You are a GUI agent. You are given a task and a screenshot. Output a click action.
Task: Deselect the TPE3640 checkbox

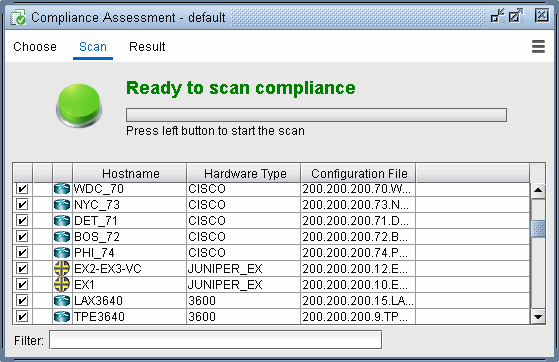coord(22,317)
